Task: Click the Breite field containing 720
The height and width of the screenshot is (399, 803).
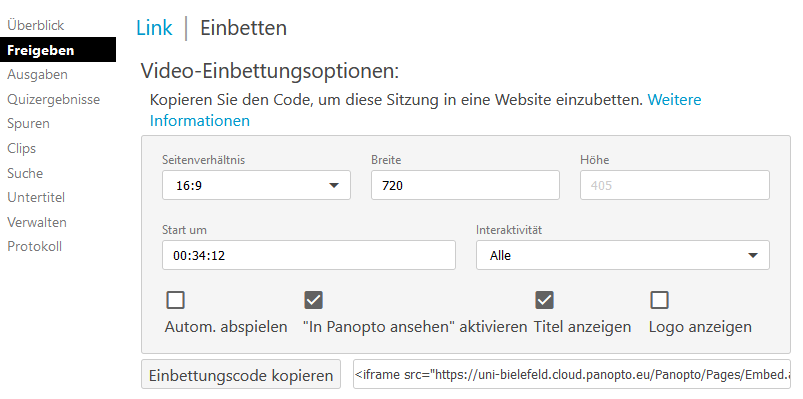Action: 466,185
